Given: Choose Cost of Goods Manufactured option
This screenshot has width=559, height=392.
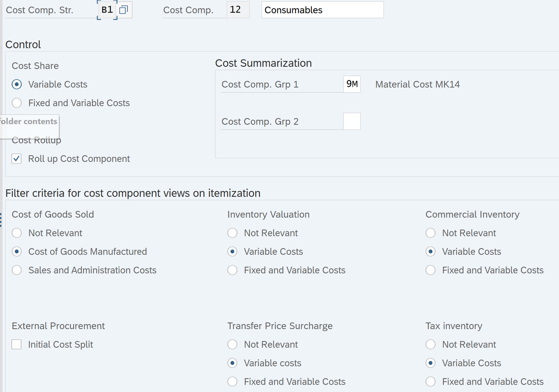Looking at the screenshot, I should (17, 252).
